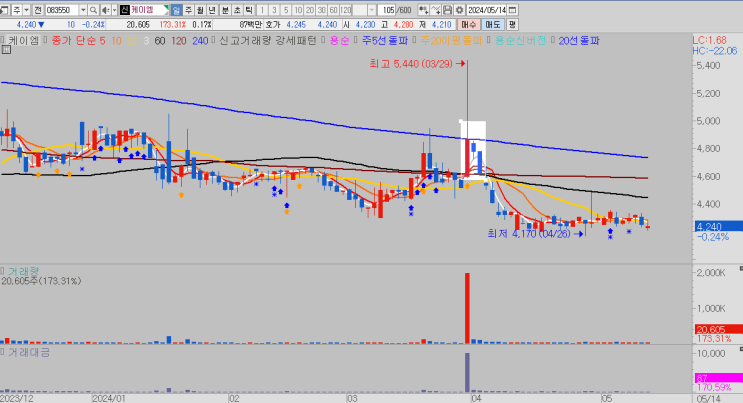Image resolution: width=743 pixels, height=403 pixels.
Task: Select daily chart 일 period
Action: (x=176, y=10)
